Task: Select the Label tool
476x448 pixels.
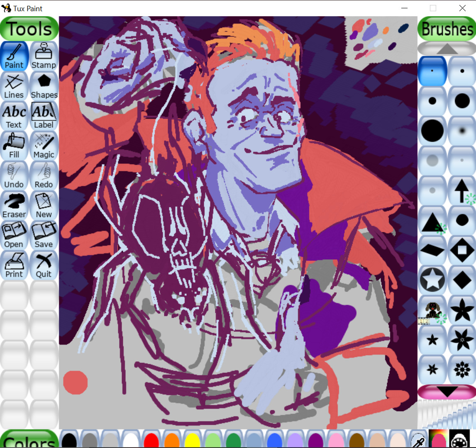Action: coord(44,115)
